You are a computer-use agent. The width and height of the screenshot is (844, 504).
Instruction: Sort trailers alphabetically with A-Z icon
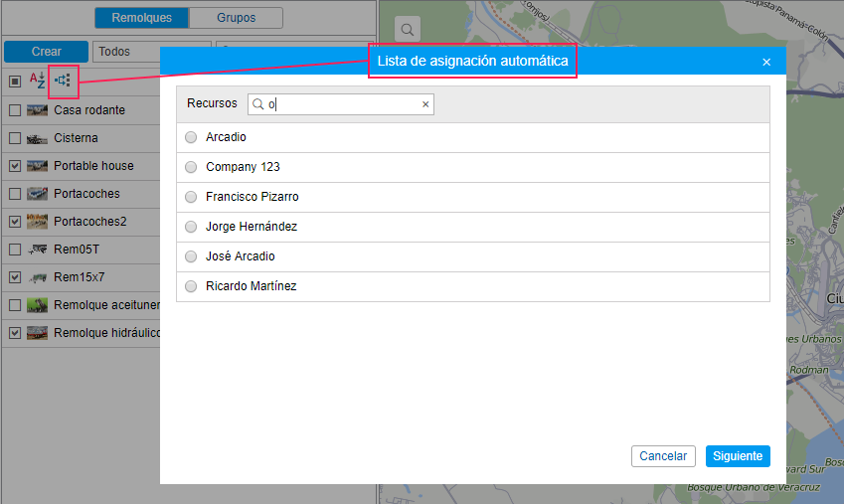[37, 81]
